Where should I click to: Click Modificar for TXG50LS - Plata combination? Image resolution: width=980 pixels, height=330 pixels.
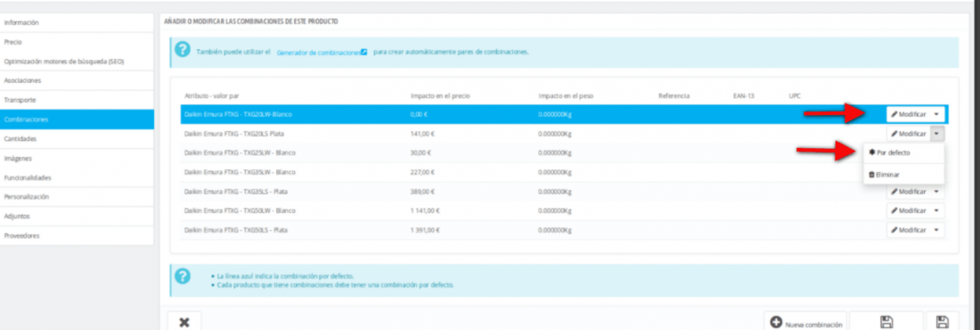909,230
